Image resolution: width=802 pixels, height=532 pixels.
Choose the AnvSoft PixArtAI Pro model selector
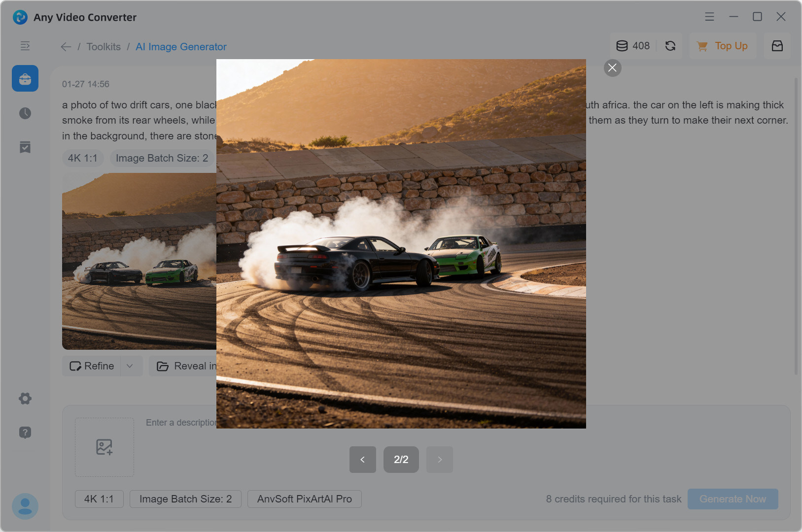coord(304,499)
